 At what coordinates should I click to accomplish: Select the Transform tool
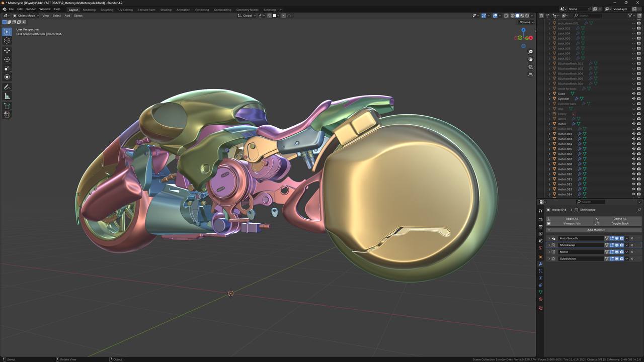7,77
